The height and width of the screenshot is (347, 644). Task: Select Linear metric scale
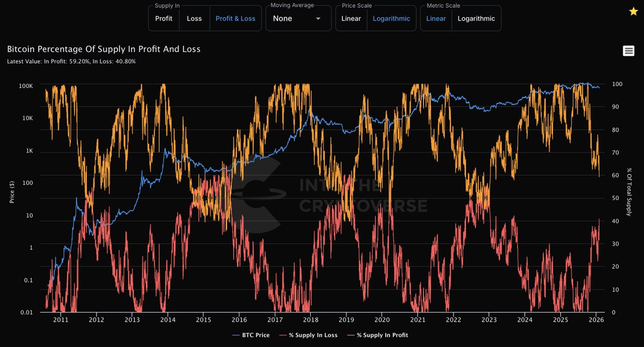point(436,18)
